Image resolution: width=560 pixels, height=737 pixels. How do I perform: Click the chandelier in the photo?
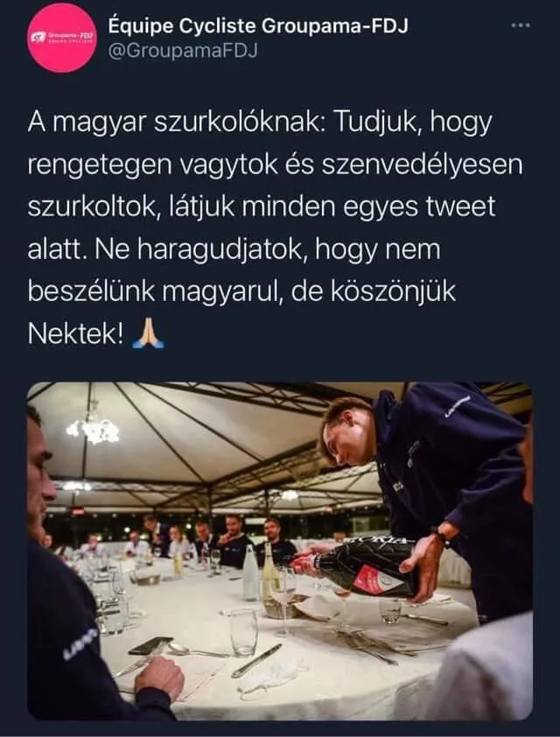point(93,428)
